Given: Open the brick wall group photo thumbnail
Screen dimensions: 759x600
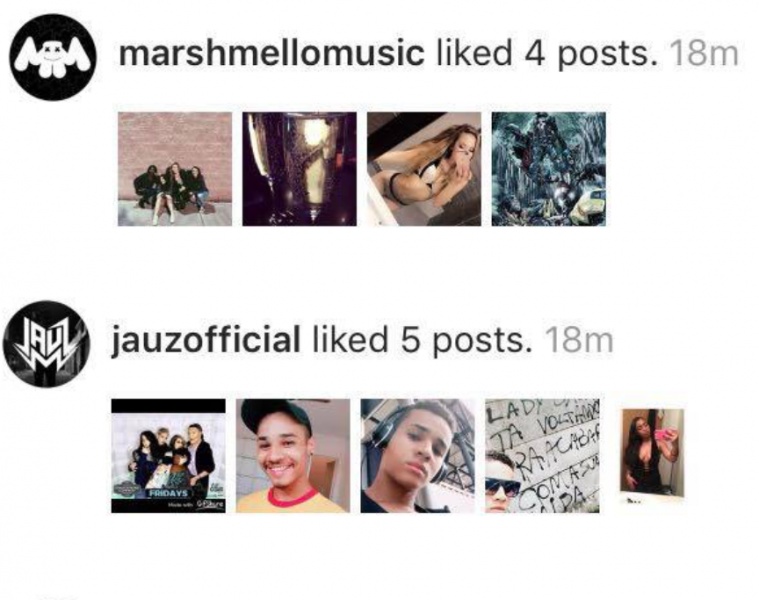Looking at the screenshot, I should click(175, 169).
